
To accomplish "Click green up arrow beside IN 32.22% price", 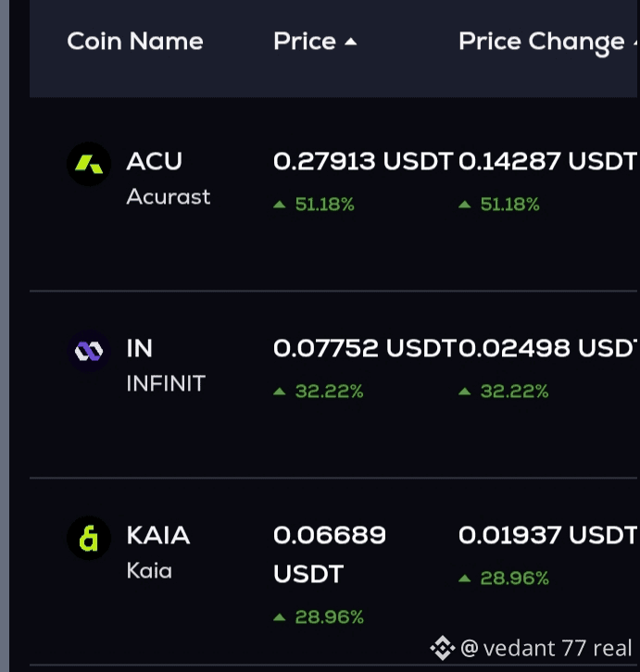I will coord(280,392).
